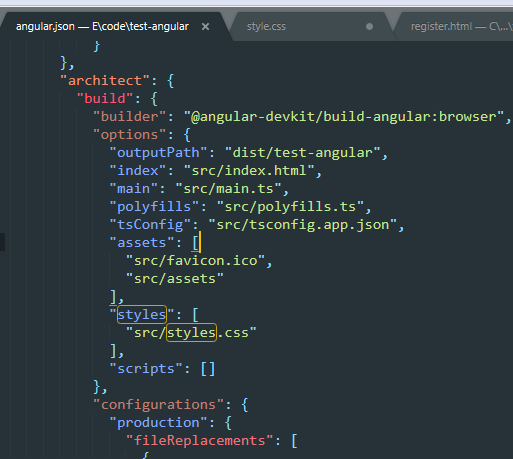This screenshot has width=513, height=459.
Task: Close the angular.json tab
Action: tap(206, 27)
